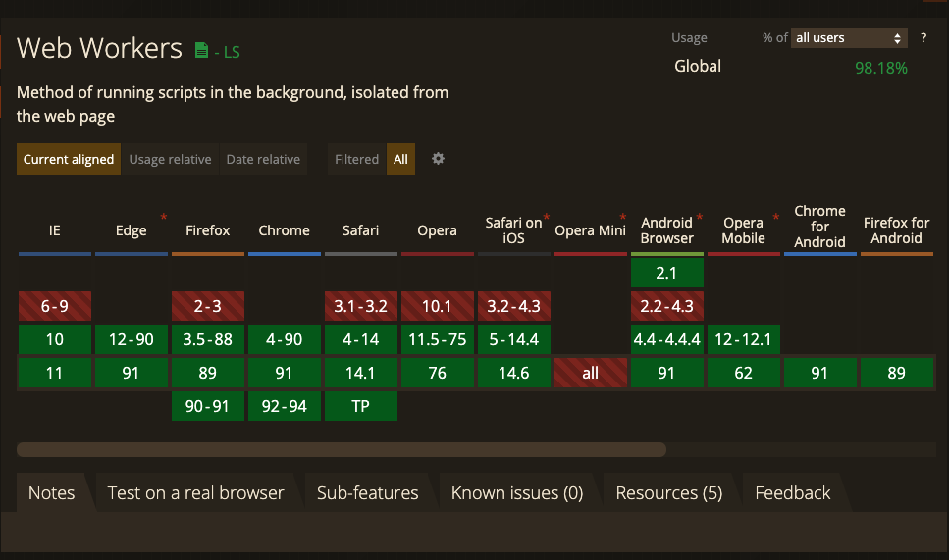Click the IE 11 cell

point(55,373)
